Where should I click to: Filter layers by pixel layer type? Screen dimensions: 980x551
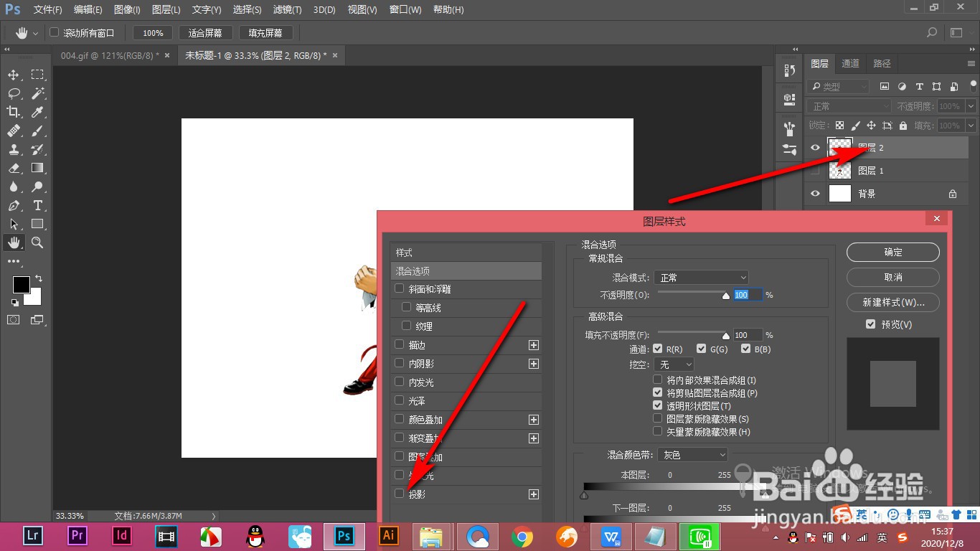pyautogui.click(x=884, y=86)
